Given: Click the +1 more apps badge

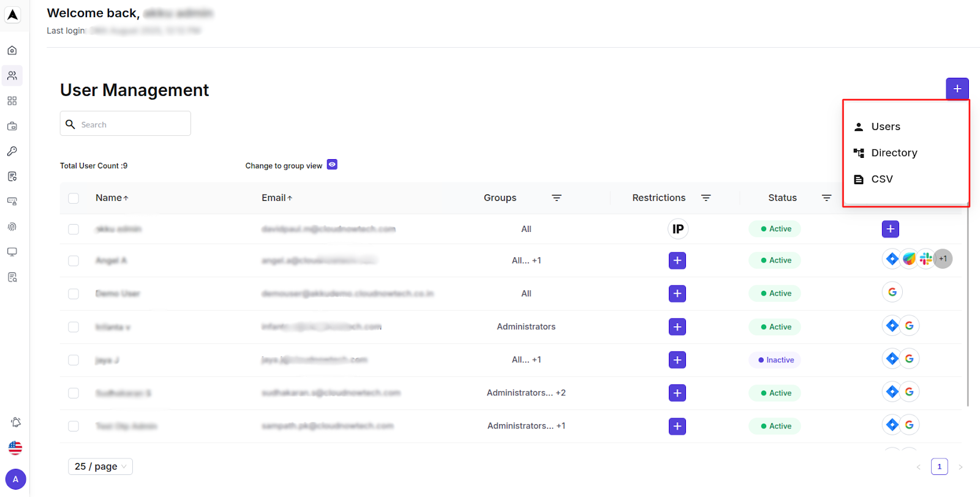Looking at the screenshot, I should [943, 259].
